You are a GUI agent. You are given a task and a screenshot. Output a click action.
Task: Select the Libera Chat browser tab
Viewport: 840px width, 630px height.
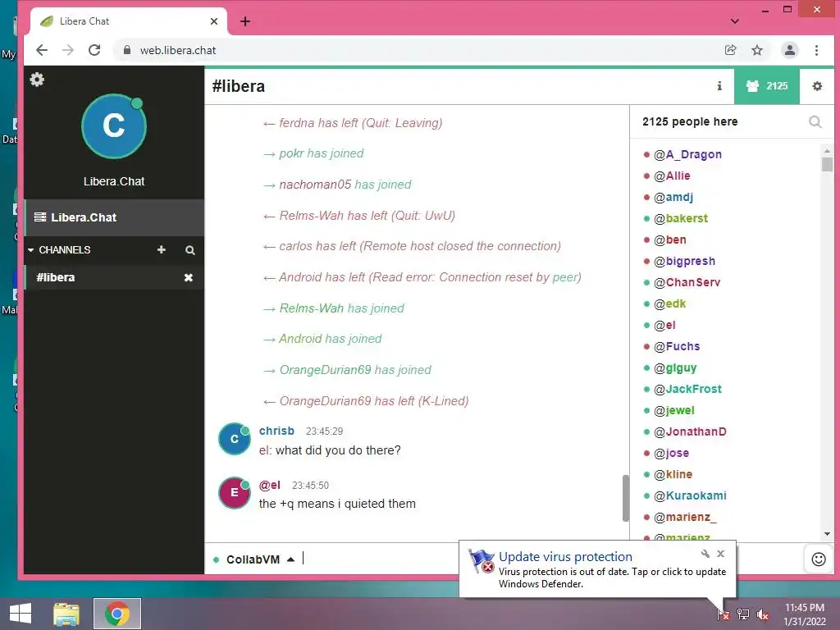pos(129,21)
